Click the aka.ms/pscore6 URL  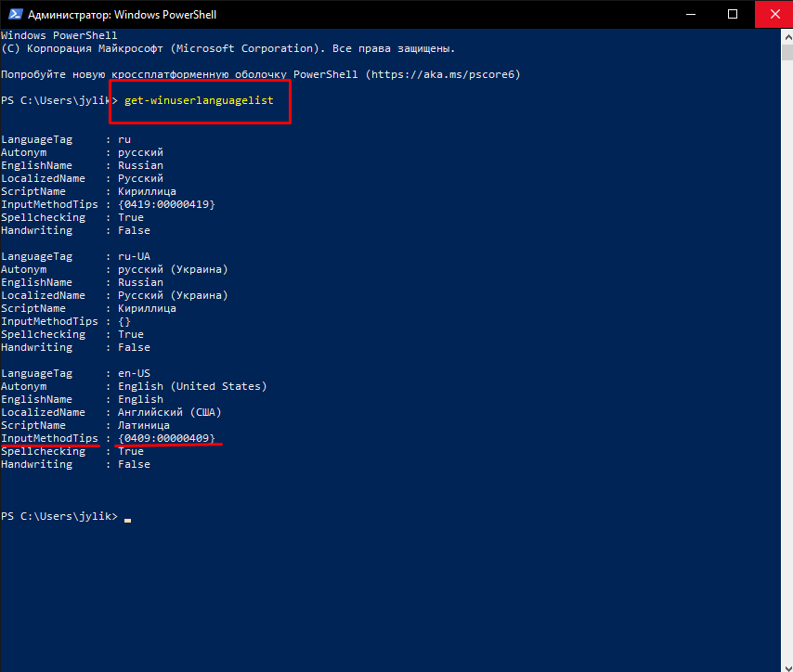click(x=443, y=74)
